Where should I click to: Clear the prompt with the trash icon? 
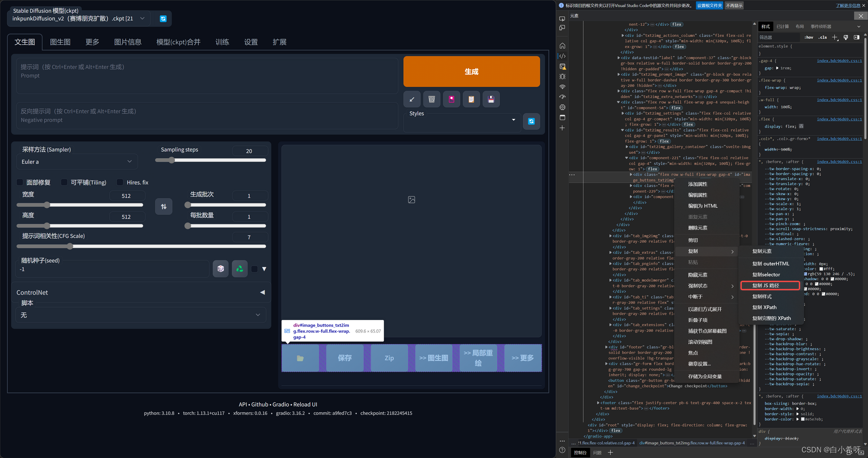coord(432,99)
